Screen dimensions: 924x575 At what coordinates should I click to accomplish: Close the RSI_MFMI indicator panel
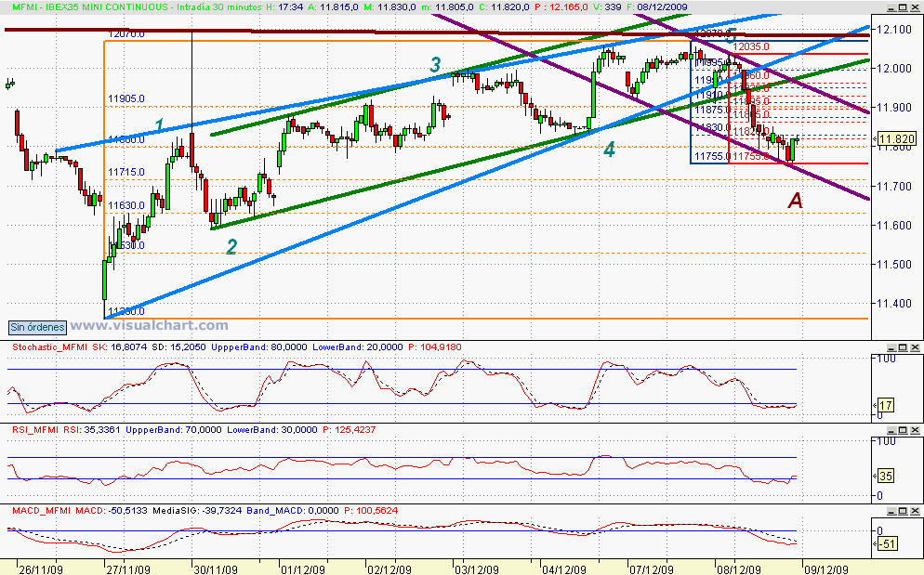[915, 430]
